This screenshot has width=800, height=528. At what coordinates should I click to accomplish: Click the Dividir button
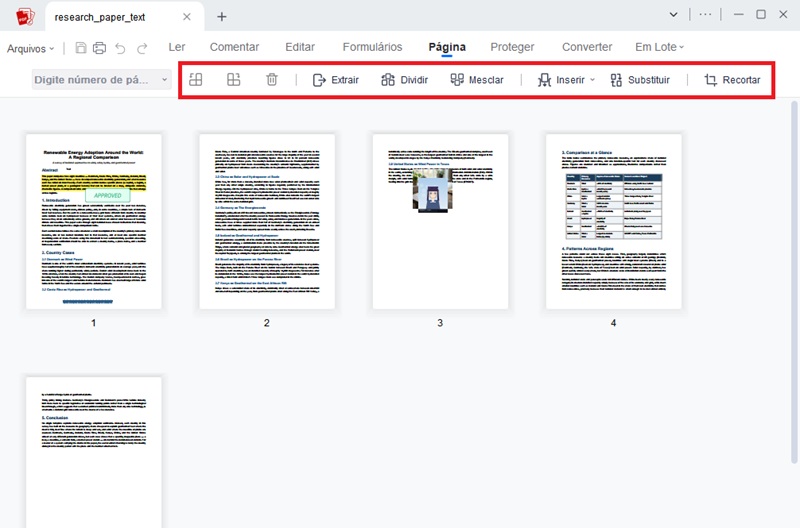point(404,80)
